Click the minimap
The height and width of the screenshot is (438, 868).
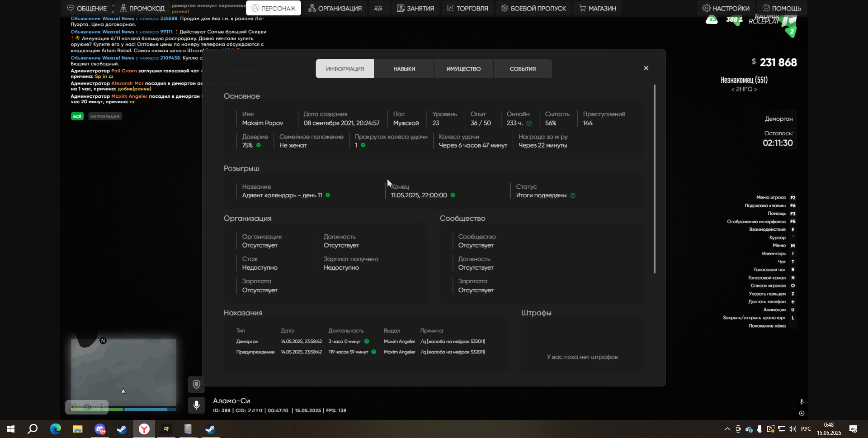pyautogui.click(x=123, y=372)
